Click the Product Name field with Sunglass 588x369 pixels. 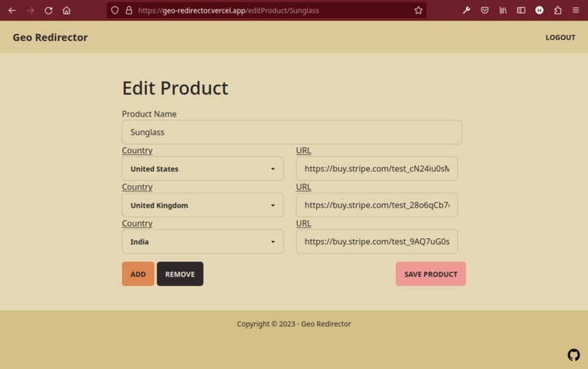(292, 132)
